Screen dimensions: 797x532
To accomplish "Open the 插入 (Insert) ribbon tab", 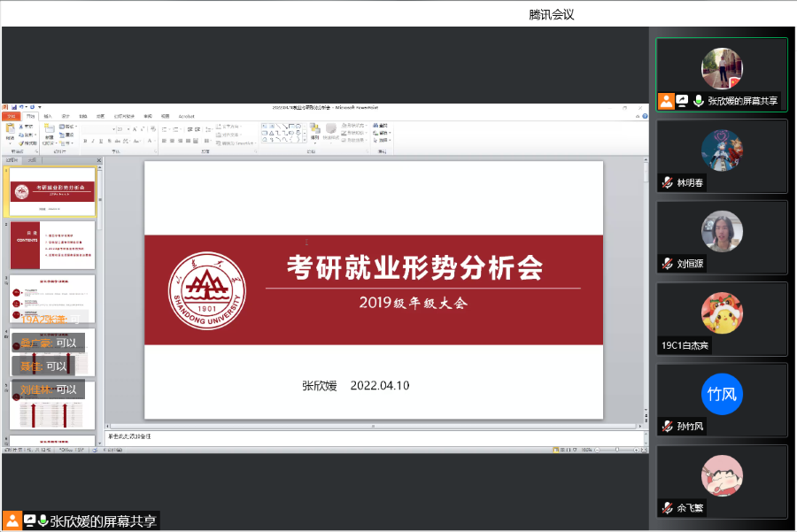I will (x=48, y=116).
